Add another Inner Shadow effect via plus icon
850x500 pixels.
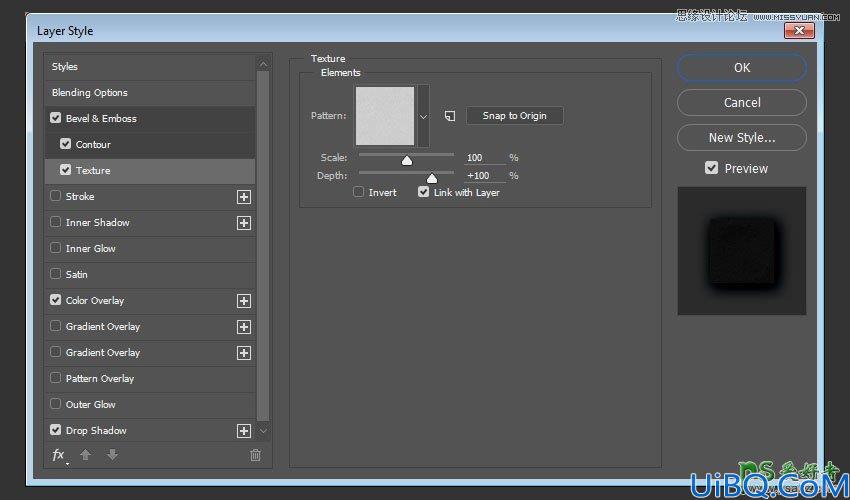pyautogui.click(x=244, y=223)
